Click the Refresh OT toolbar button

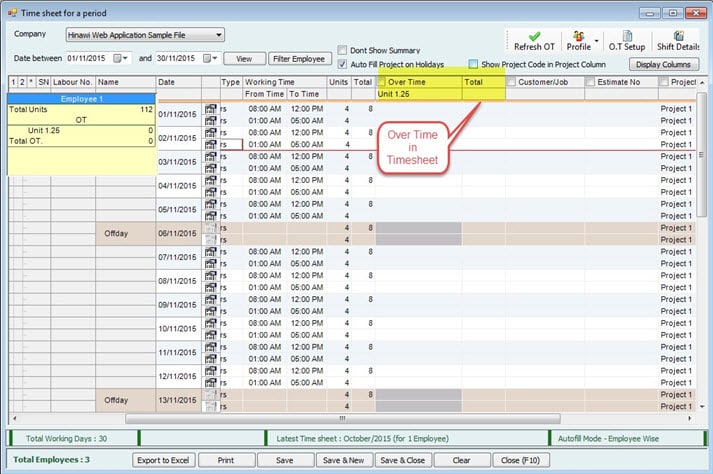[x=534, y=41]
